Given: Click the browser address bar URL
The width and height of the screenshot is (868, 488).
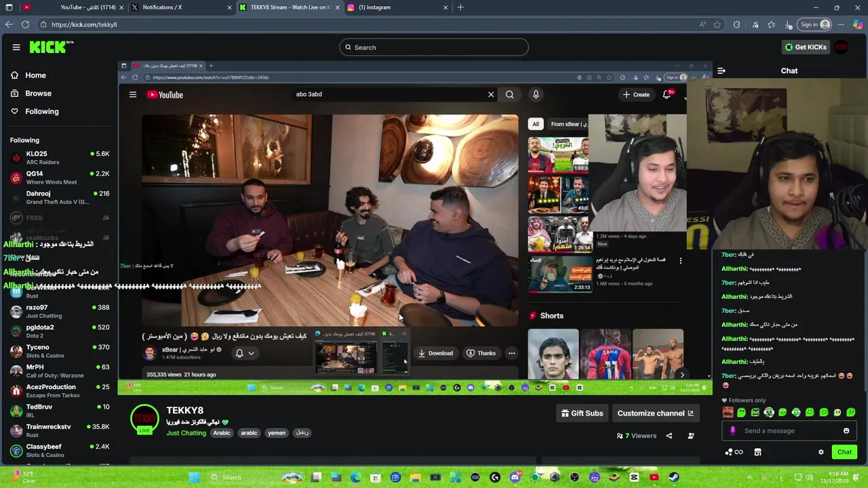Looking at the screenshot, I should click(x=84, y=24).
